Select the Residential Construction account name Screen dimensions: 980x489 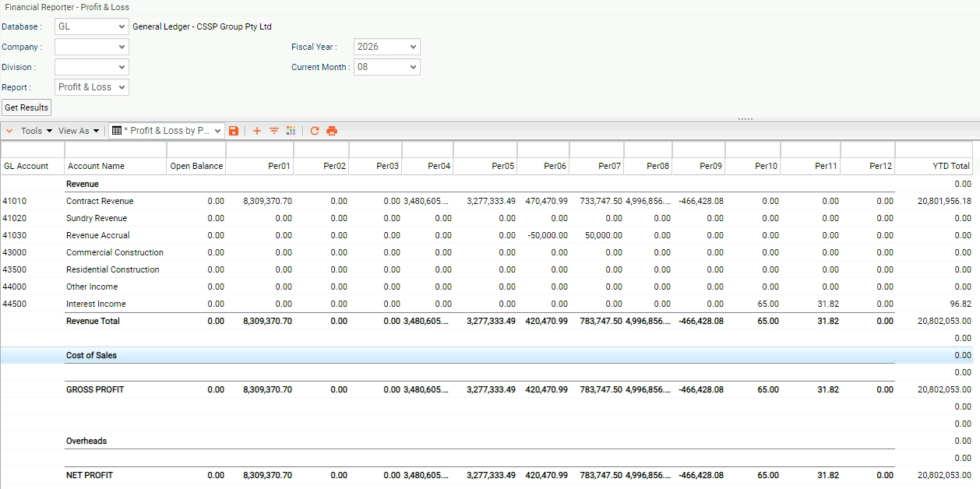pyautogui.click(x=113, y=269)
